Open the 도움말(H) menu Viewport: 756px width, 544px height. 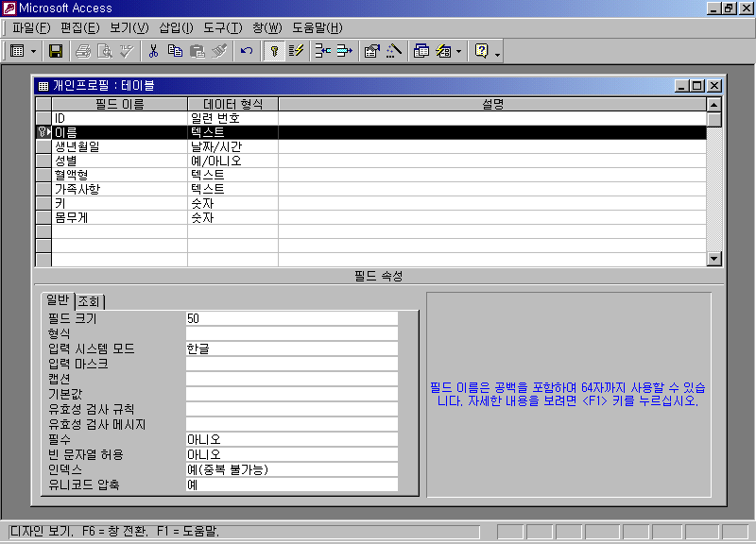point(318,28)
